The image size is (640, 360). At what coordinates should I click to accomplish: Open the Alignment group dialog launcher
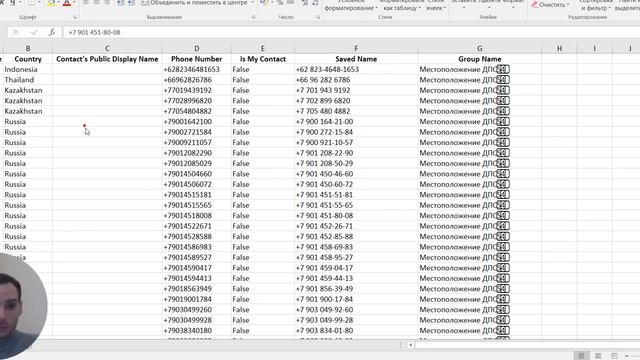click(x=253, y=17)
